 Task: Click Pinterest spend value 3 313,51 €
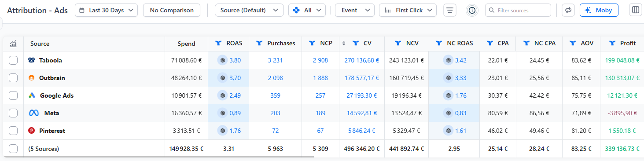pos(186,131)
